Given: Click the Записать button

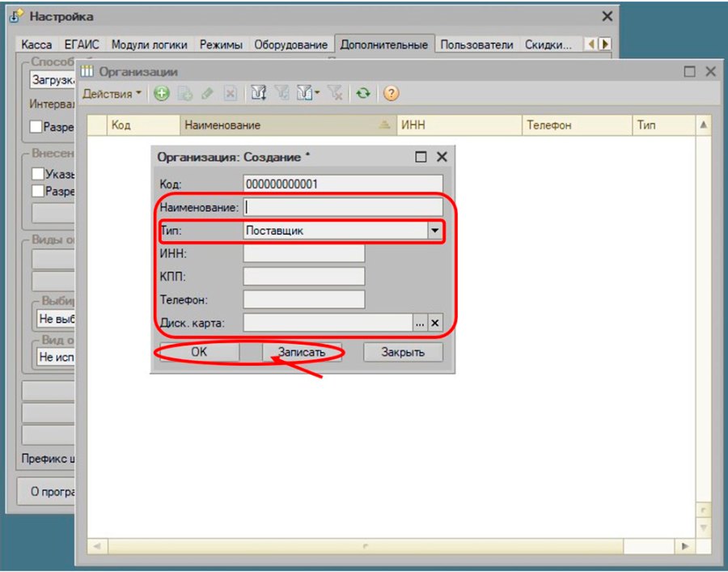Looking at the screenshot, I should (302, 352).
